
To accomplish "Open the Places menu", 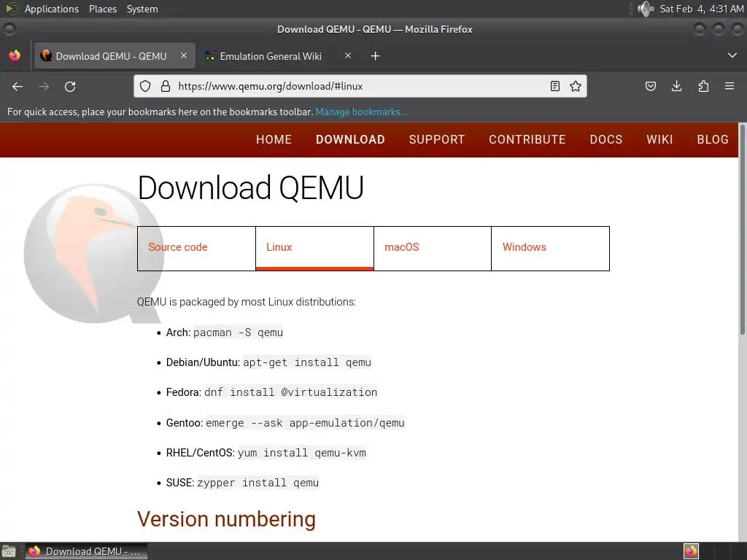I will [x=103, y=9].
